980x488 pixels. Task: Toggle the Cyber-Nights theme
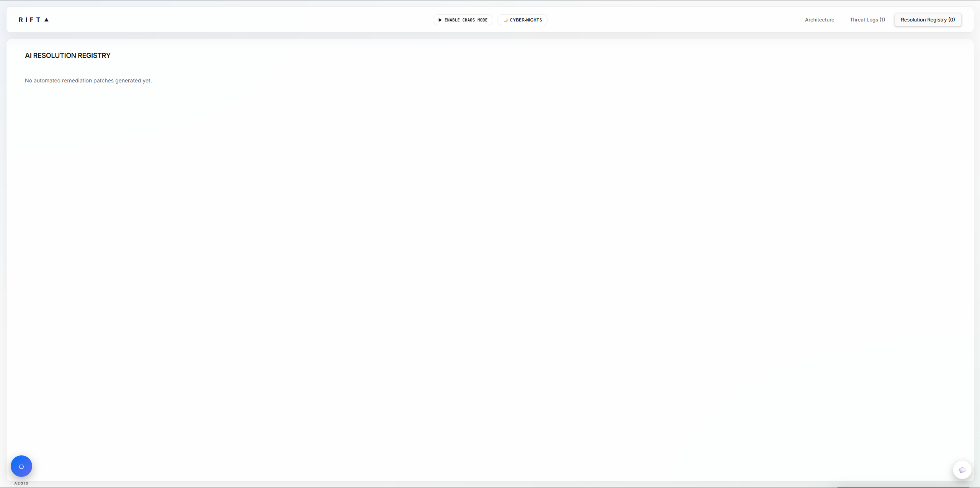(x=522, y=20)
